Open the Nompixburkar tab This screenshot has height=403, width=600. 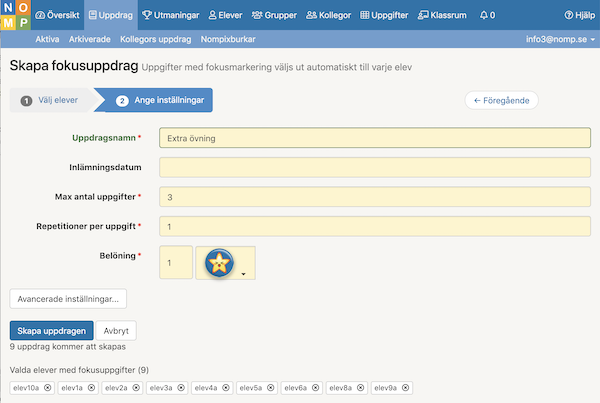228,39
